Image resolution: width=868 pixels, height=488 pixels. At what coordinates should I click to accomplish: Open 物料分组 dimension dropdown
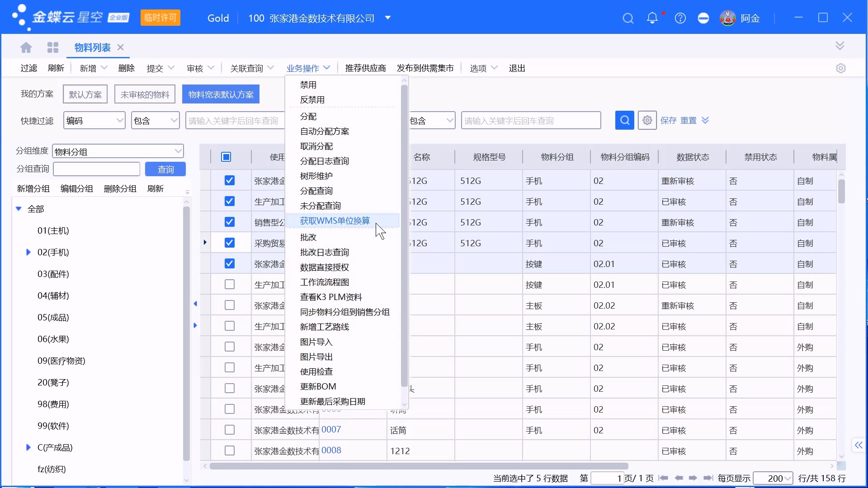pyautogui.click(x=118, y=151)
